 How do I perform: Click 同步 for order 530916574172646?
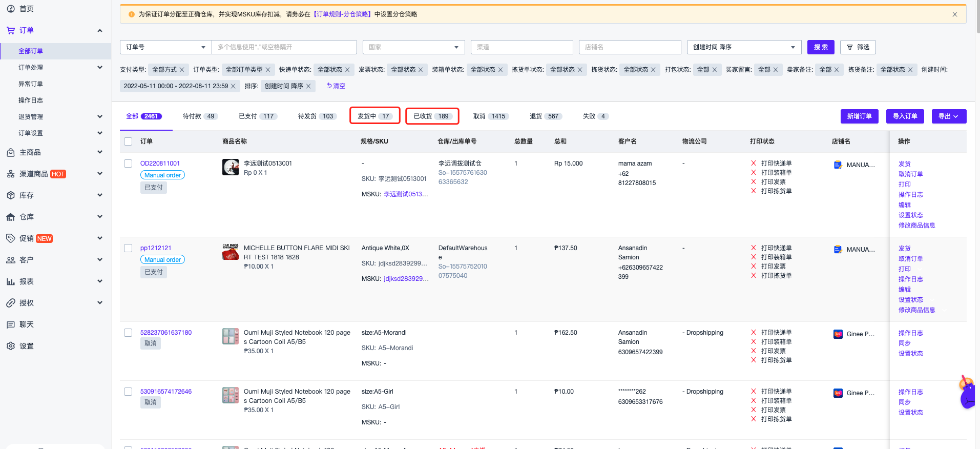(x=905, y=402)
